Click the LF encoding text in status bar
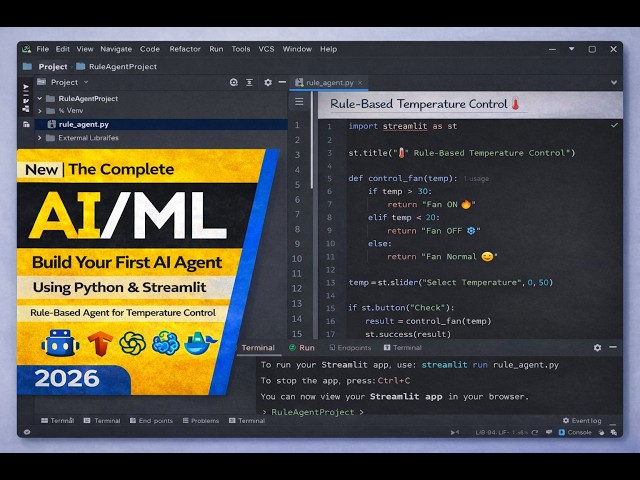This screenshot has width=640, height=480. [x=504, y=432]
